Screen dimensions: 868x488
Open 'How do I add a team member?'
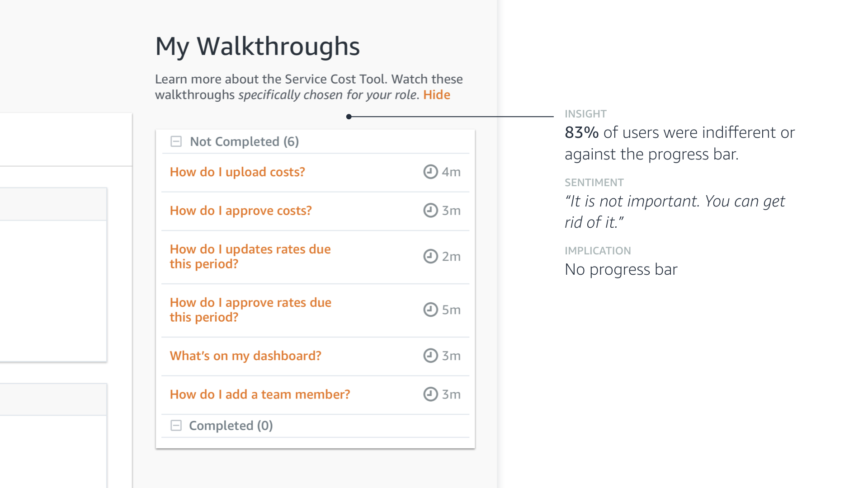point(260,394)
